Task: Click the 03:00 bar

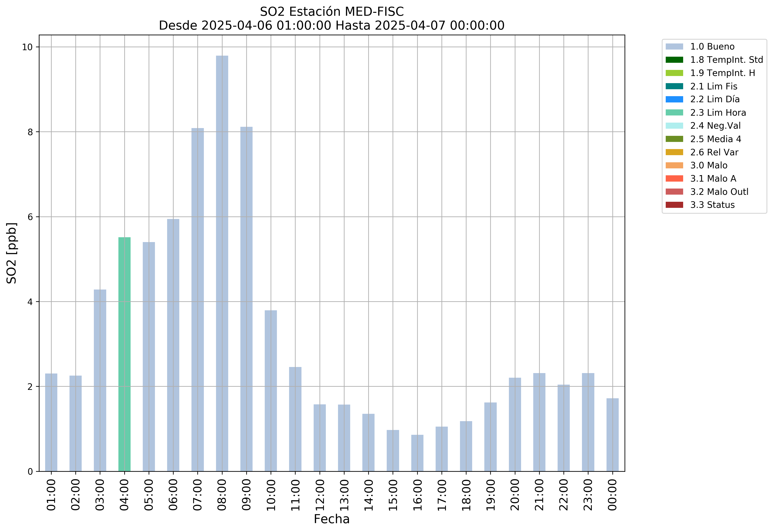Action: coord(100,380)
